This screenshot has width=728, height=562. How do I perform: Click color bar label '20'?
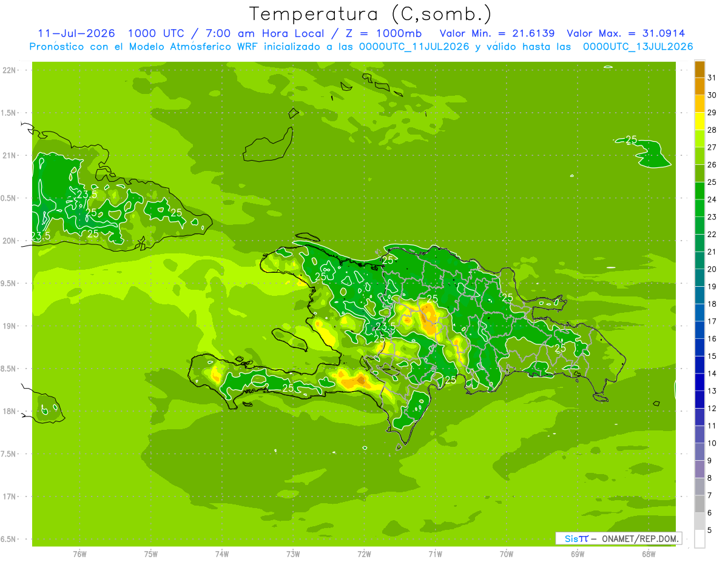(712, 269)
